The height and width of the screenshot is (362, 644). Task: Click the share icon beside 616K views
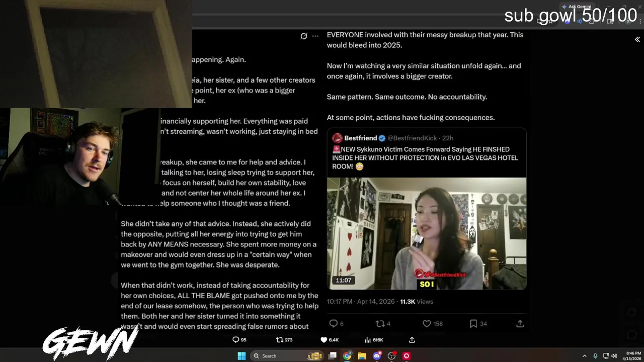point(412,340)
